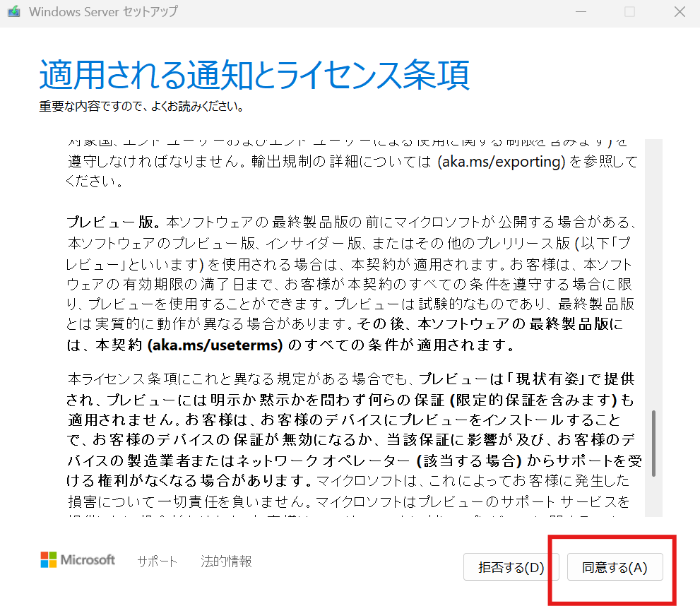Click the 適用される通知とライセンス条項 heading
700x606 pixels.
tap(254, 75)
